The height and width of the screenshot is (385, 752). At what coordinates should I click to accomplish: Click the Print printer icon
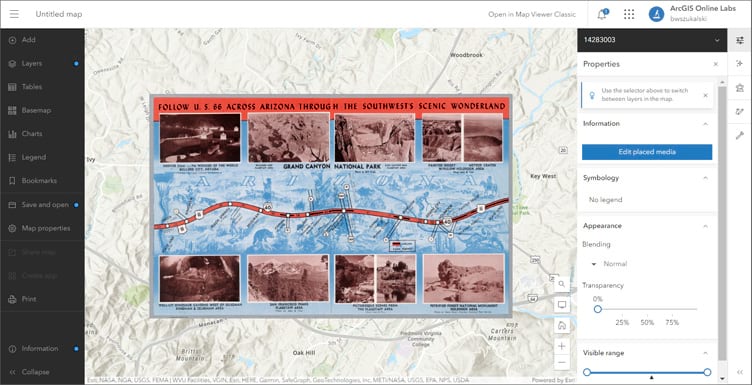[12, 299]
